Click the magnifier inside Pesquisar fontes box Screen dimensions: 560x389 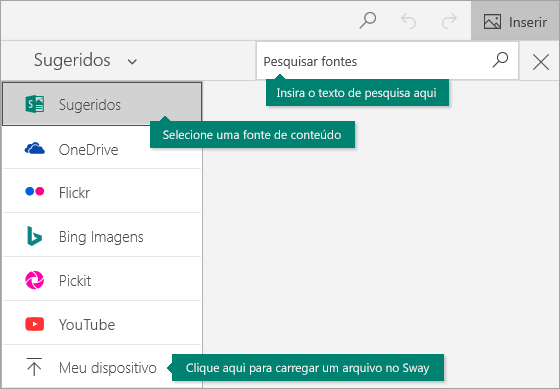[x=500, y=60]
